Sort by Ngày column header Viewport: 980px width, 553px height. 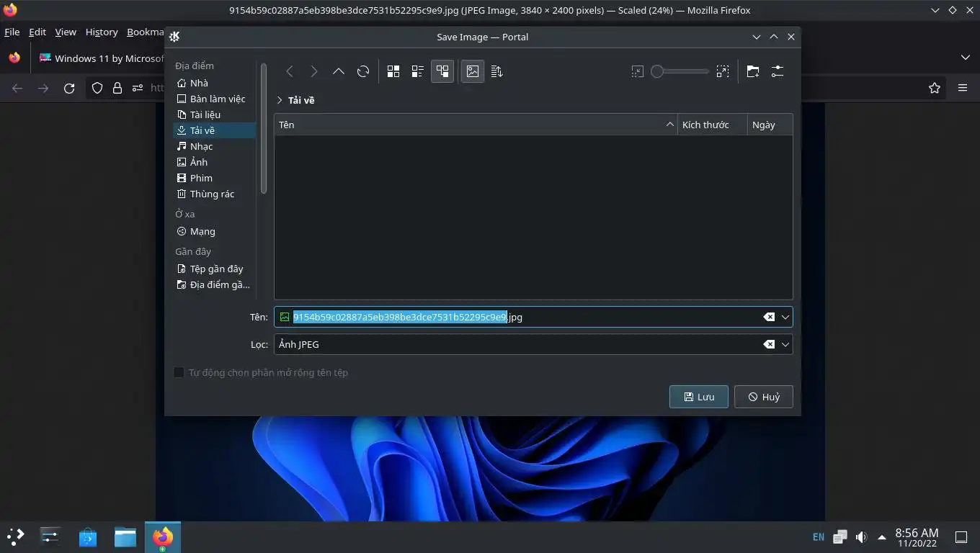pos(770,125)
